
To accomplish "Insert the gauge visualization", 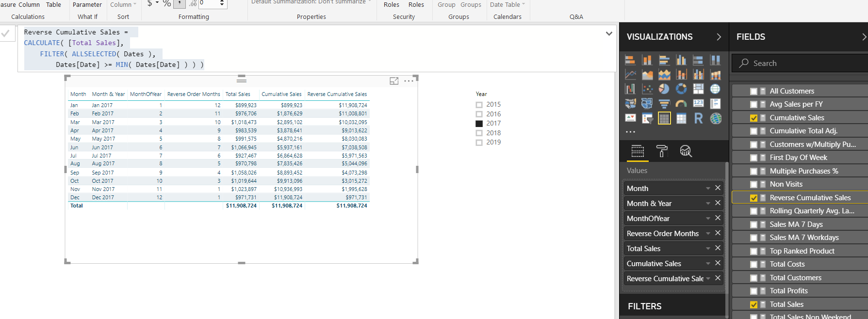I will (681, 104).
